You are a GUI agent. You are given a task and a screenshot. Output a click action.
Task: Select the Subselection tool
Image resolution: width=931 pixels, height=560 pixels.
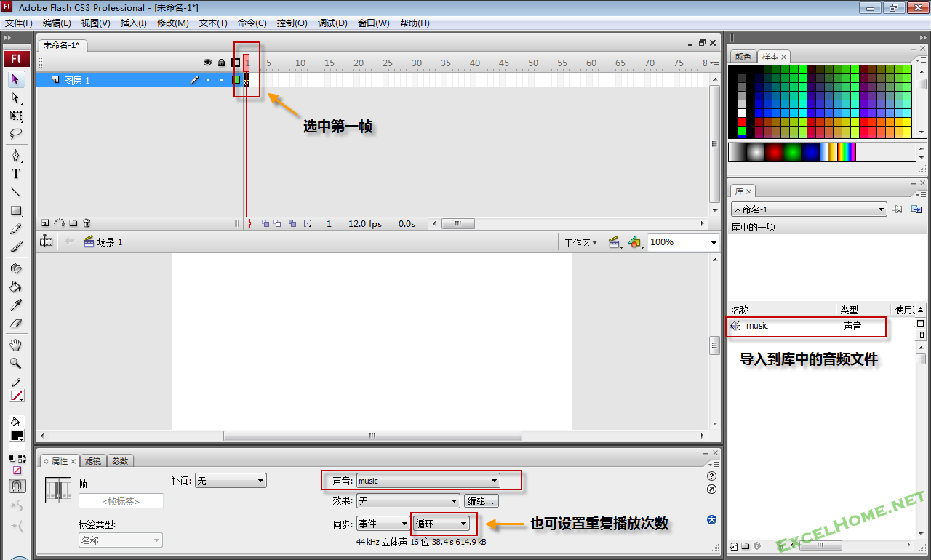coord(16,97)
